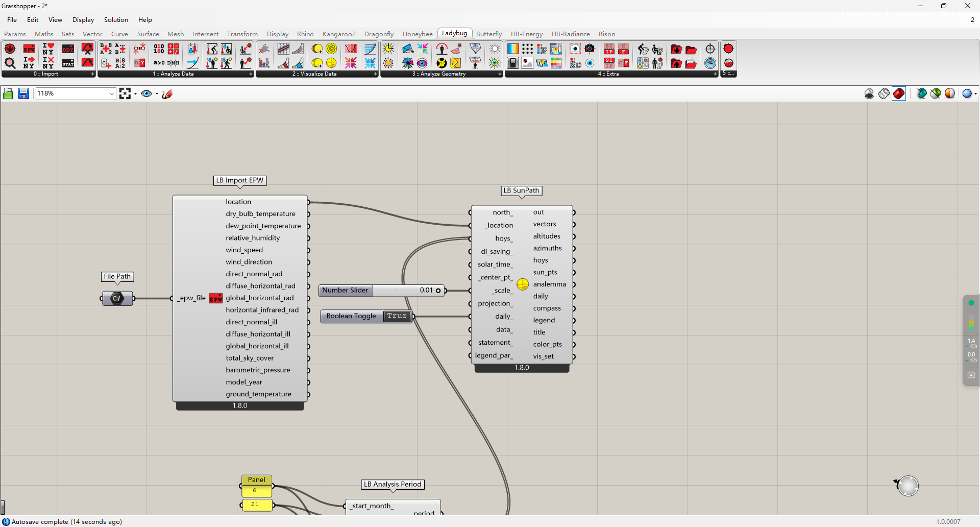
Task: Open the Solution menu
Action: click(x=116, y=20)
